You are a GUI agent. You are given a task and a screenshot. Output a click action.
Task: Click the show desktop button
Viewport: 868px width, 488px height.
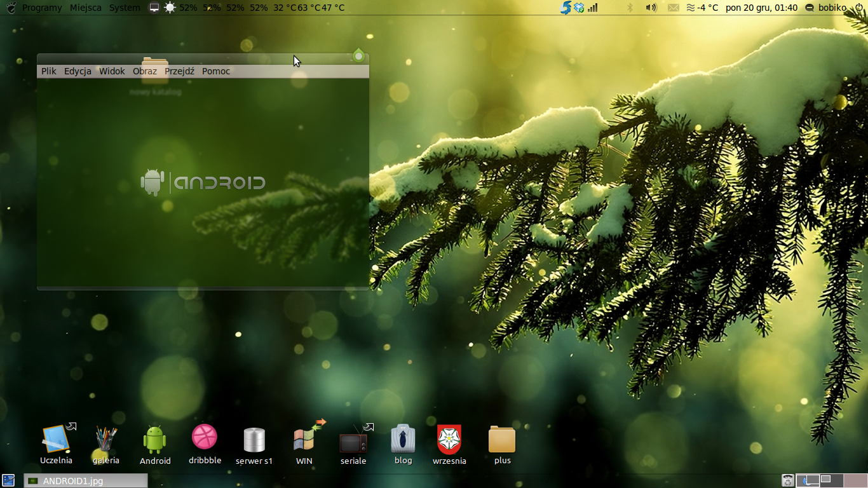[8, 480]
